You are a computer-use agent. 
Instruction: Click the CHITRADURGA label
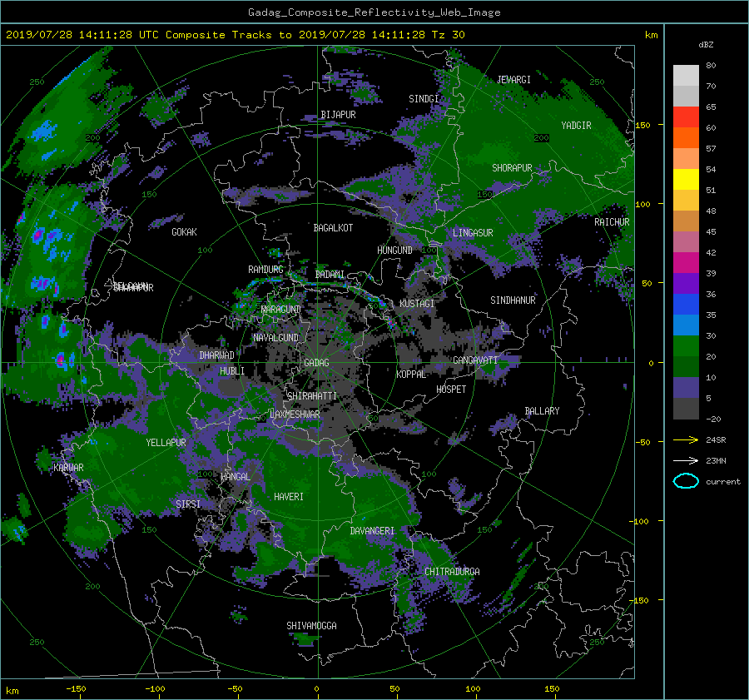(x=452, y=572)
